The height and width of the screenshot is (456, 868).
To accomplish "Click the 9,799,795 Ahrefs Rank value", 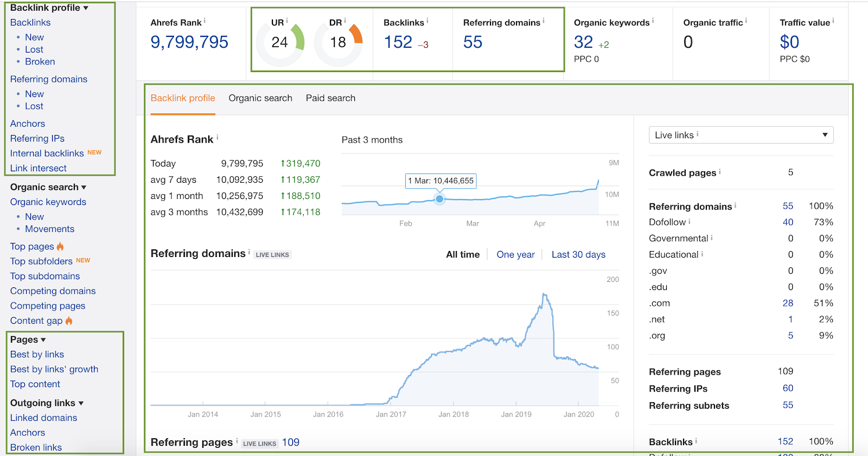I will click(x=189, y=42).
